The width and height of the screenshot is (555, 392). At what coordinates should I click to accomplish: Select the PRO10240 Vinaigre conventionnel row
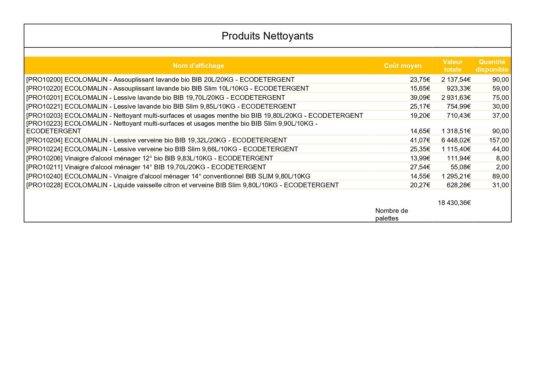tap(268, 176)
